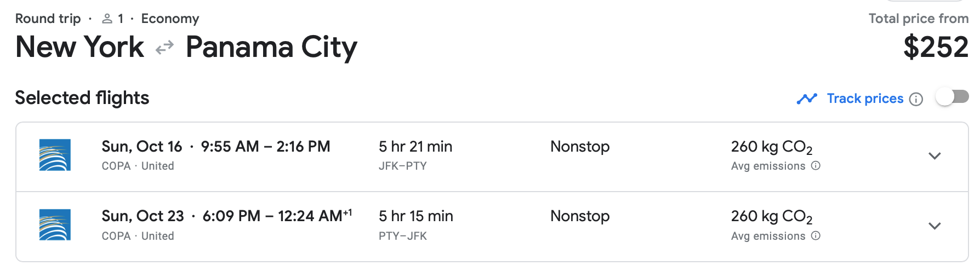The height and width of the screenshot is (277, 980).
Task: Expand the Oct 23 flight details chevron
Action: tap(935, 226)
